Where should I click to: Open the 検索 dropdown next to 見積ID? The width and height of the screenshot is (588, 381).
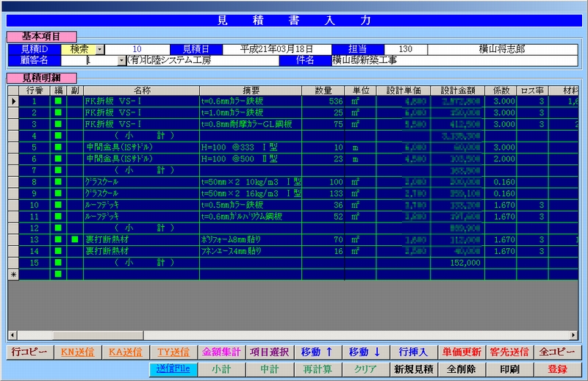(x=101, y=49)
